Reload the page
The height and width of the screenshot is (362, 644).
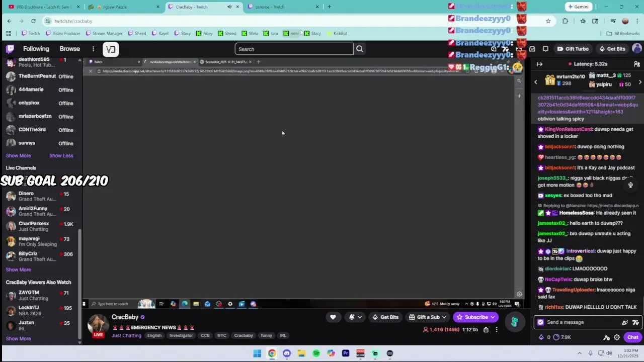(x=33, y=21)
